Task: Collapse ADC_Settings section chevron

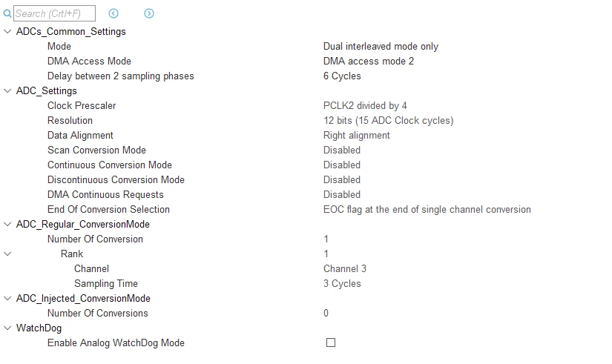Action: tap(7, 90)
